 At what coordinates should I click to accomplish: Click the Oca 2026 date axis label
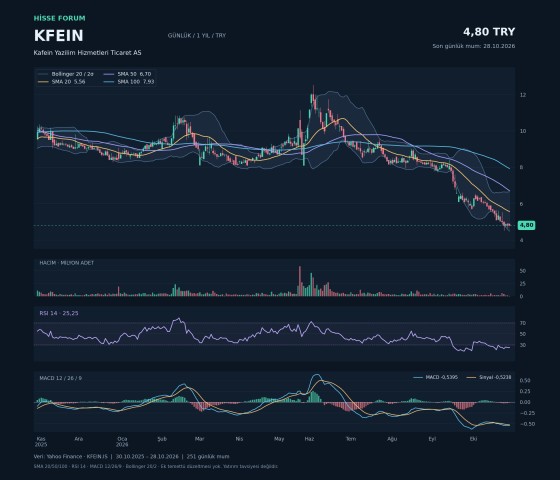(122, 442)
